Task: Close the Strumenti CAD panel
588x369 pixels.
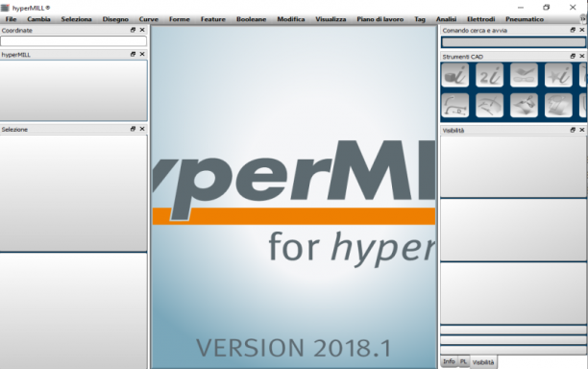Action: tap(582, 56)
